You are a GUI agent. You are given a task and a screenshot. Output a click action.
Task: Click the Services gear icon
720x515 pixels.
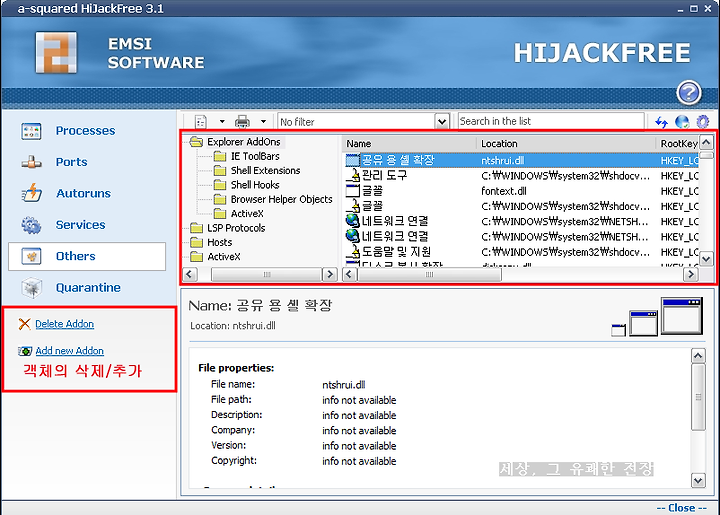(x=31, y=225)
